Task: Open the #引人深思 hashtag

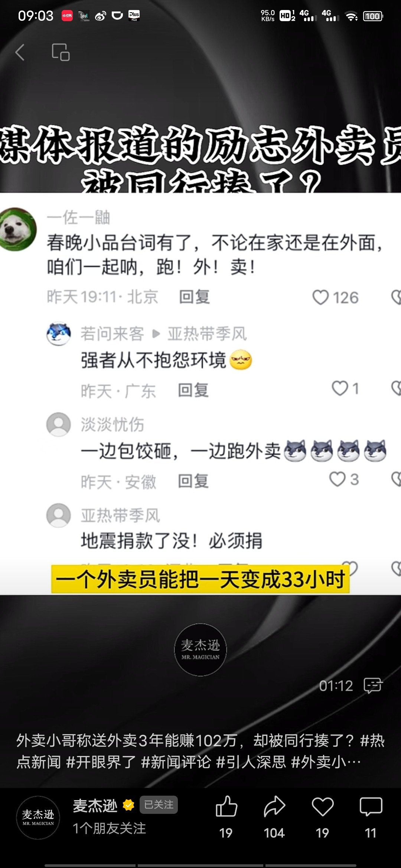Action: coord(251,762)
